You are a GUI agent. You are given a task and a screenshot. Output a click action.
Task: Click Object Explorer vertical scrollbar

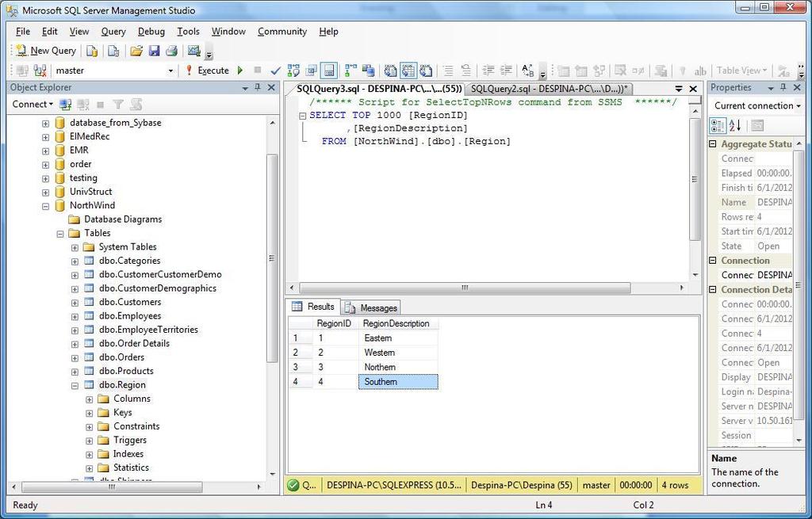point(273,259)
